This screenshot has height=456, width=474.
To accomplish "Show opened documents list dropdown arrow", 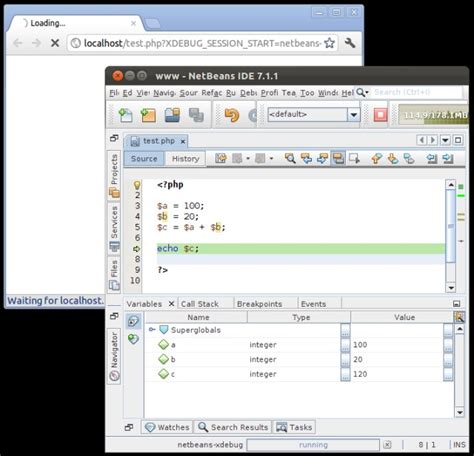I will click(445, 140).
